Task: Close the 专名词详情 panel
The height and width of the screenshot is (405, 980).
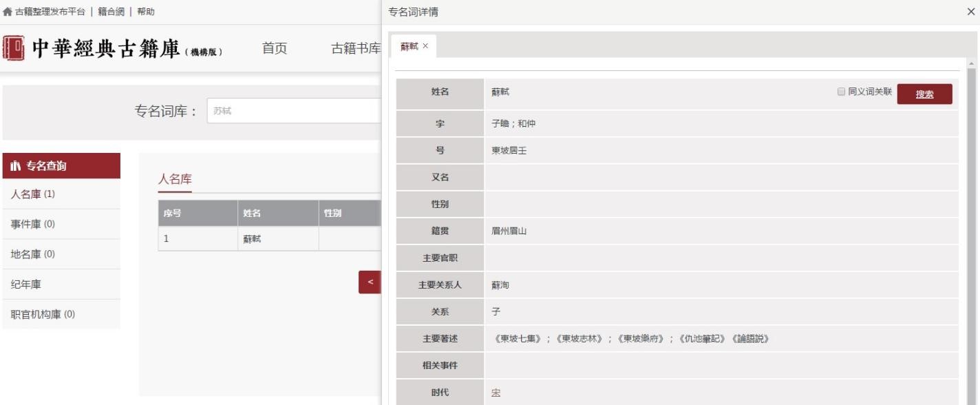Action: pyautogui.click(x=970, y=12)
